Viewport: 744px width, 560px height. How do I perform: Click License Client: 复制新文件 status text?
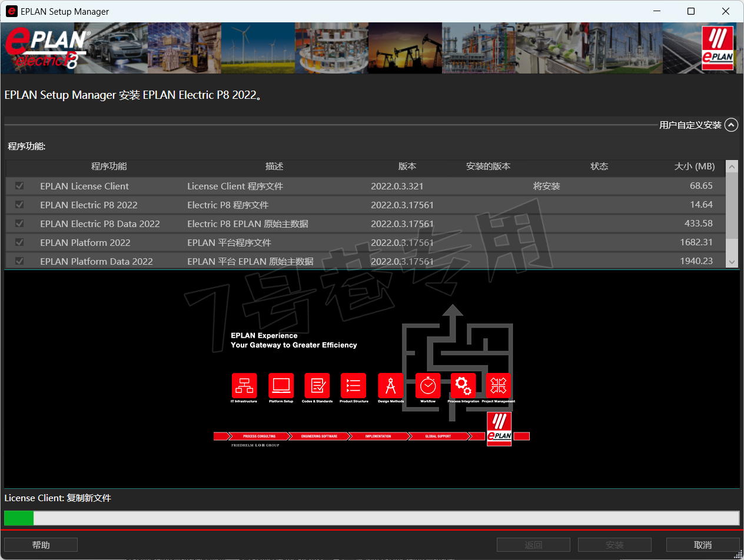[x=58, y=498]
